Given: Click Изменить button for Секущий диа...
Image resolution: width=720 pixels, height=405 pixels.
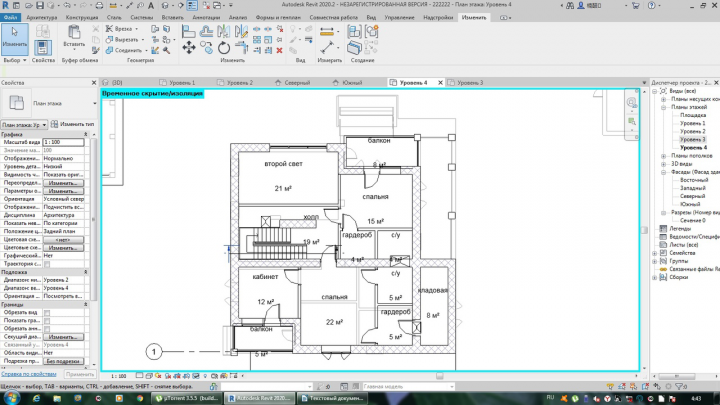Looking at the screenshot, I should pyautogui.click(x=63, y=337).
